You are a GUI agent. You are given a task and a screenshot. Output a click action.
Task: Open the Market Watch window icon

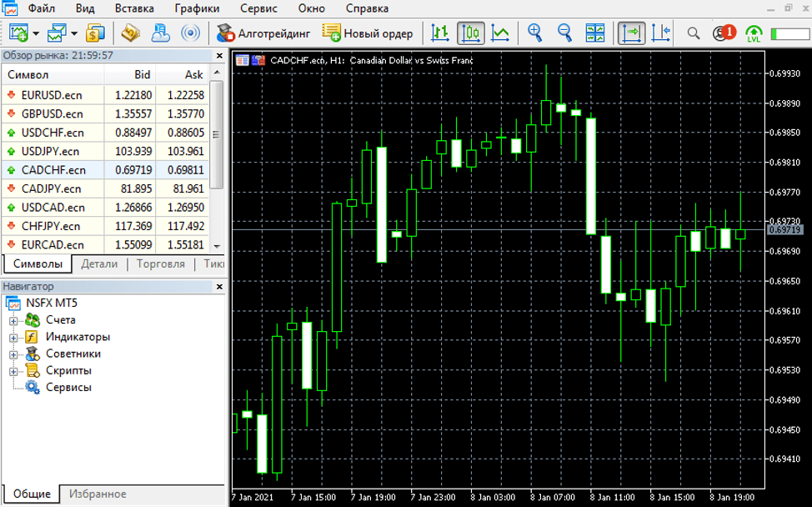pos(95,33)
